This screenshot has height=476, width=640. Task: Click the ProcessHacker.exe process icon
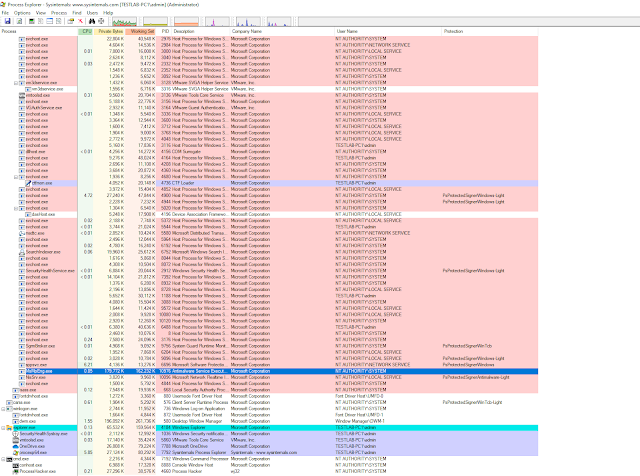[16, 471]
